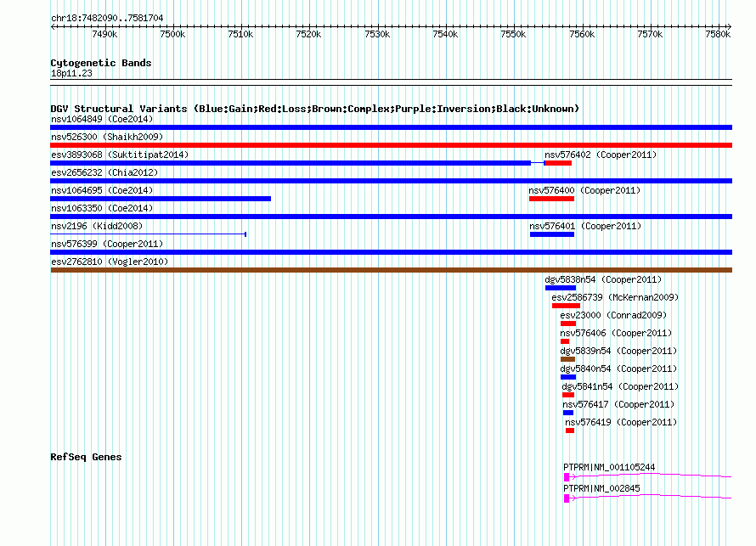Click the nsv576419 (Cooper2011) label
This screenshot has width=756, height=546.
point(621,422)
